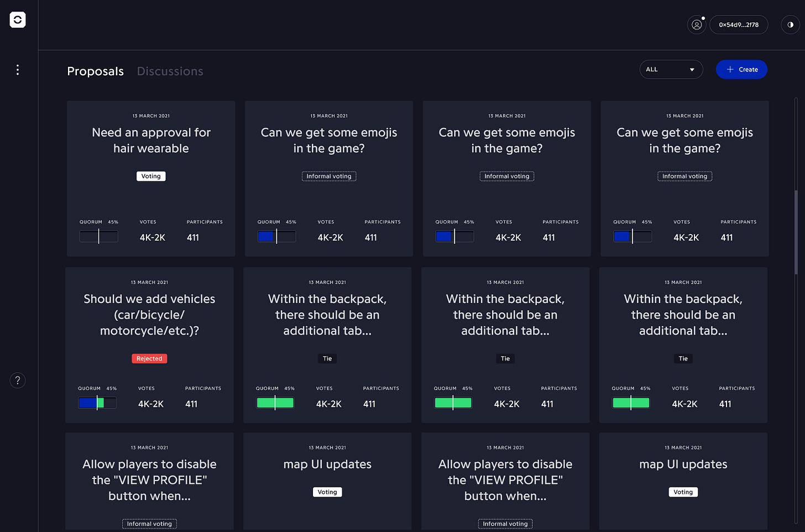Viewport: 805px width, 532px height.
Task: Click the Voting badge on hair wearable card
Action: tap(151, 176)
